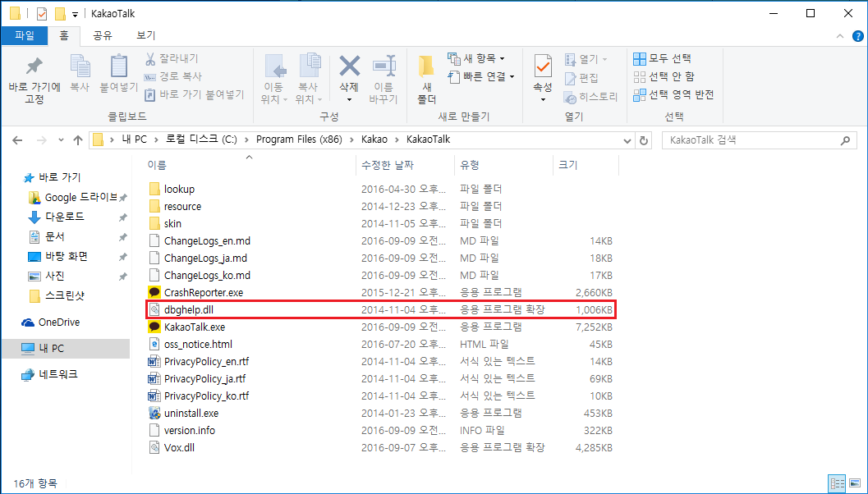Click the 삭제 delete X icon
The width and height of the screenshot is (868, 494).
[349, 66]
